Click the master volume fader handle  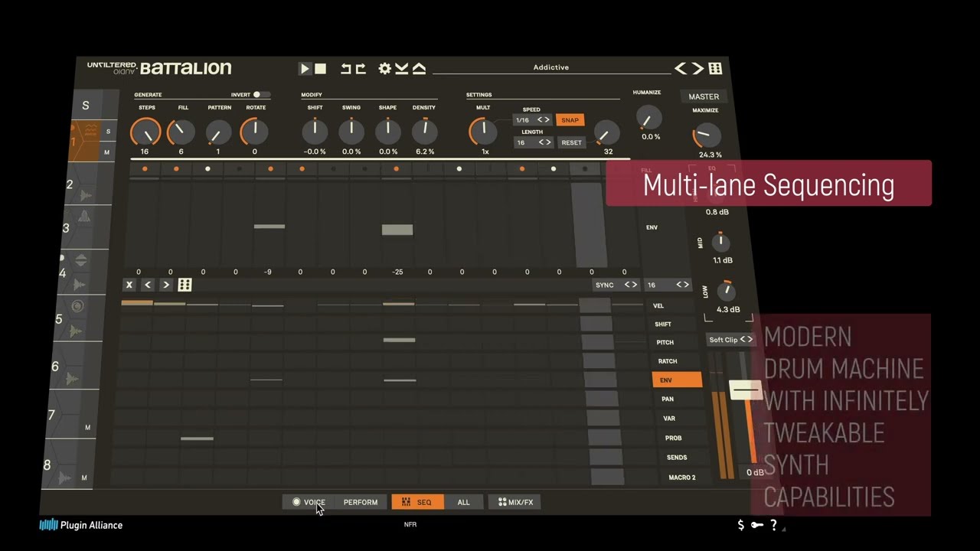[745, 390]
